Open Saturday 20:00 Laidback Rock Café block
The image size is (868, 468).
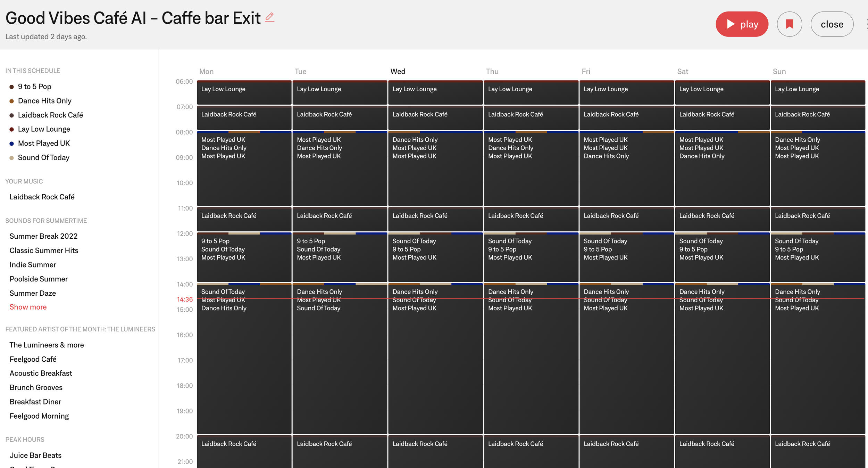point(722,452)
